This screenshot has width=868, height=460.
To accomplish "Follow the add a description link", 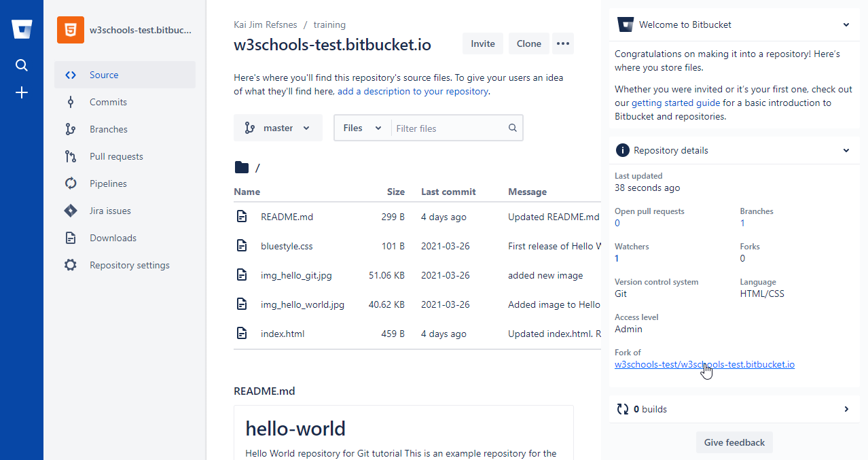I will point(413,91).
